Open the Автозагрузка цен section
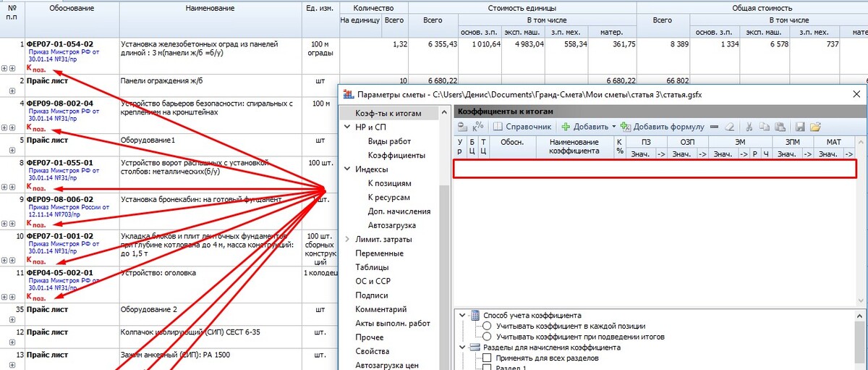The width and height of the screenshot is (868, 370). point(387,365)
